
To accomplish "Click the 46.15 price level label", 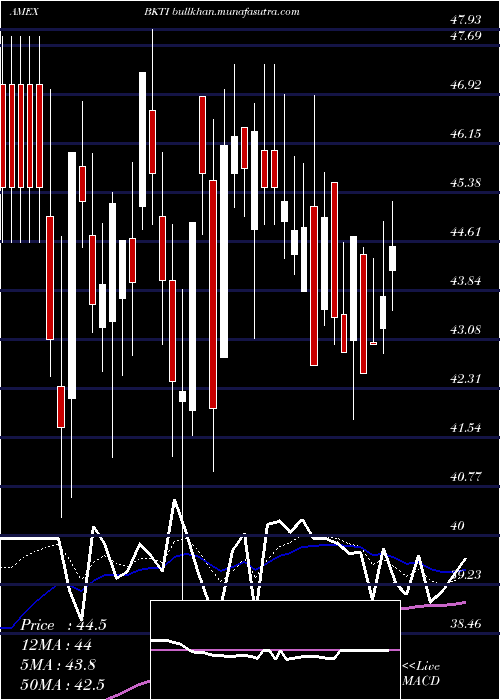I will click(x=466, y=134).
